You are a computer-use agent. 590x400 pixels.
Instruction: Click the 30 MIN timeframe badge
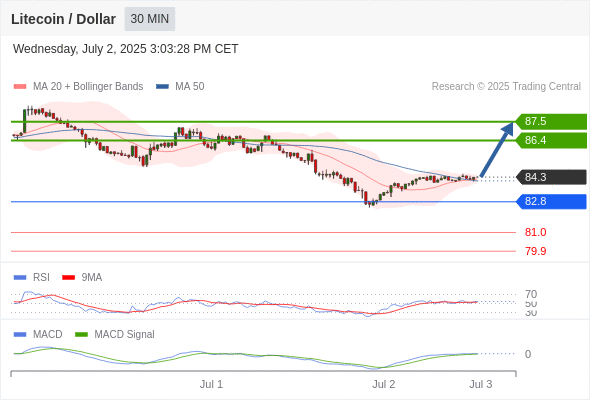click(x=150, y=19)
